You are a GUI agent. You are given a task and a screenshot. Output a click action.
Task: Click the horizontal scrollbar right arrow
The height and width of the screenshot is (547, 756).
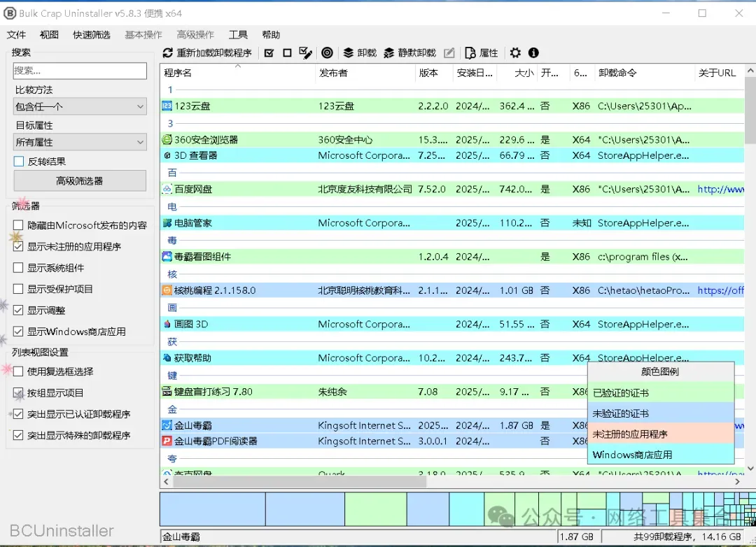(x=737, y=481)
